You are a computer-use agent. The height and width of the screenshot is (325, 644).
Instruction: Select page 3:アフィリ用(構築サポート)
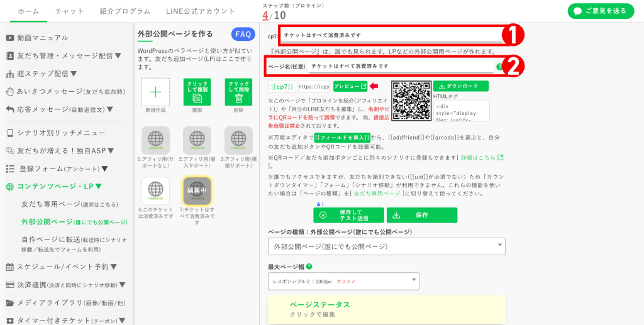click(x=238, y=140)
